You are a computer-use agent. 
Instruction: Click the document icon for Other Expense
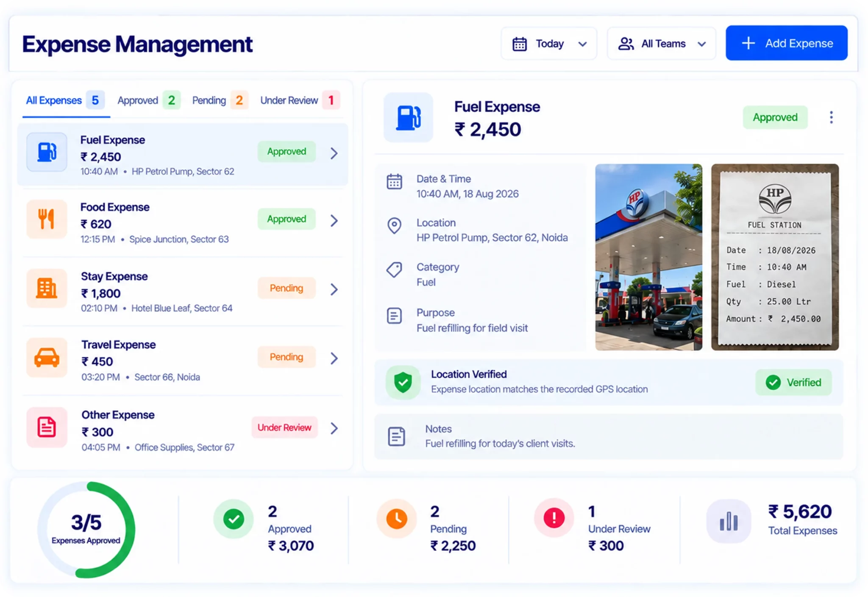(x=47, y=427)
